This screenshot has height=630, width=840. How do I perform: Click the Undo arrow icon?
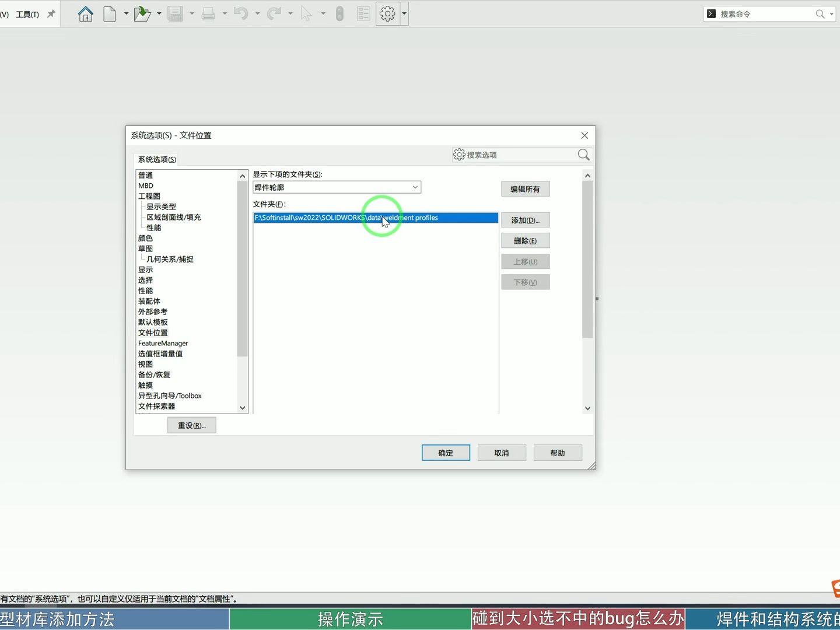pos(241,13)
